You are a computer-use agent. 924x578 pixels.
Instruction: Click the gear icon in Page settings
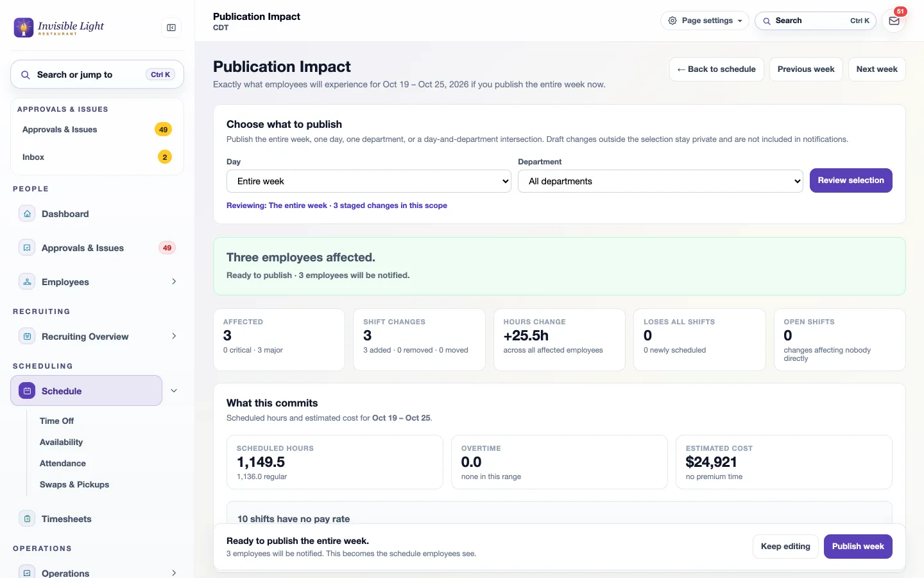(x=672, y=21)
